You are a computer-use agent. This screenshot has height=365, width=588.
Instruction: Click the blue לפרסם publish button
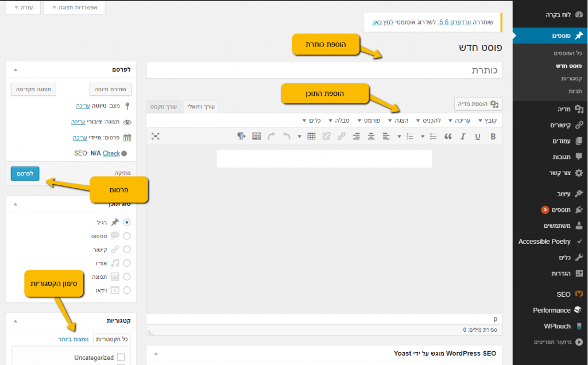coord(25,173)
